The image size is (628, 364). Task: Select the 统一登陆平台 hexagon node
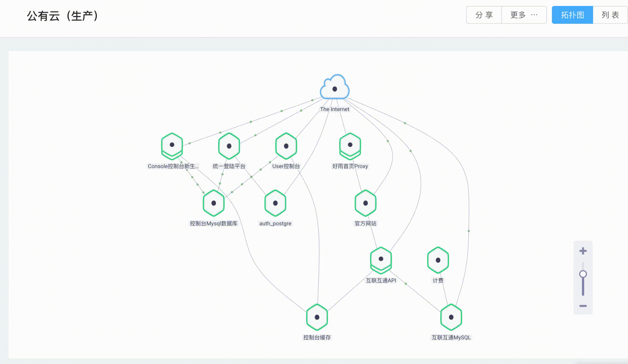(229, 146)
